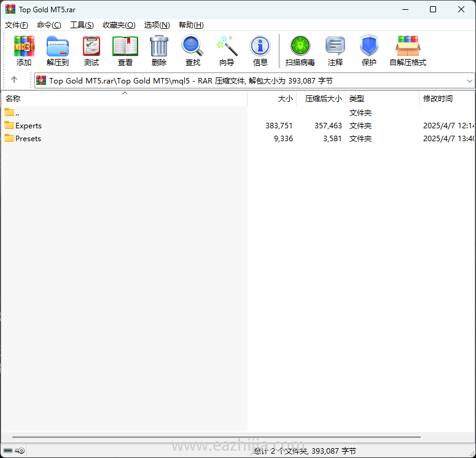Click Presets packed size 3,581
This screenshot has width=476, height=458.
pyautogui.click(x=332, y=139)
